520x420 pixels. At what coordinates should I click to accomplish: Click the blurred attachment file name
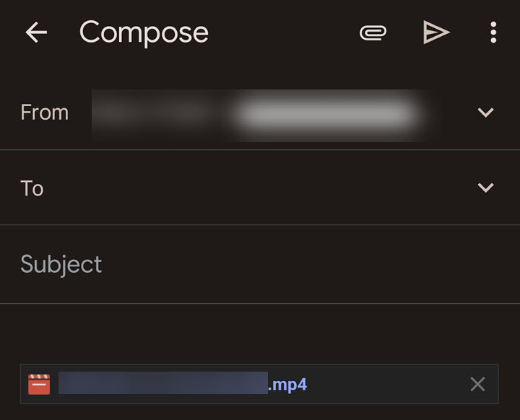(162, 384)
